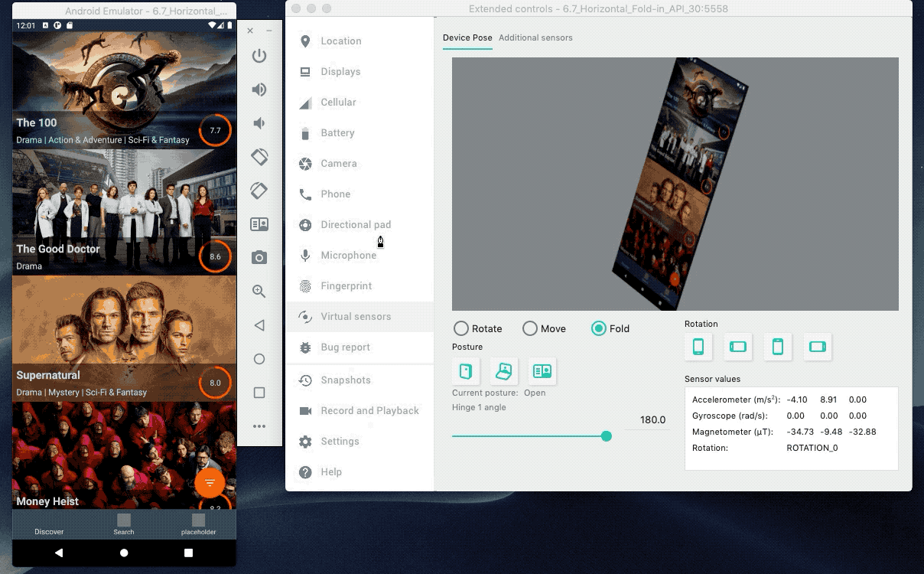Click the Hinge 1 angle slider handle

point(607,436)
